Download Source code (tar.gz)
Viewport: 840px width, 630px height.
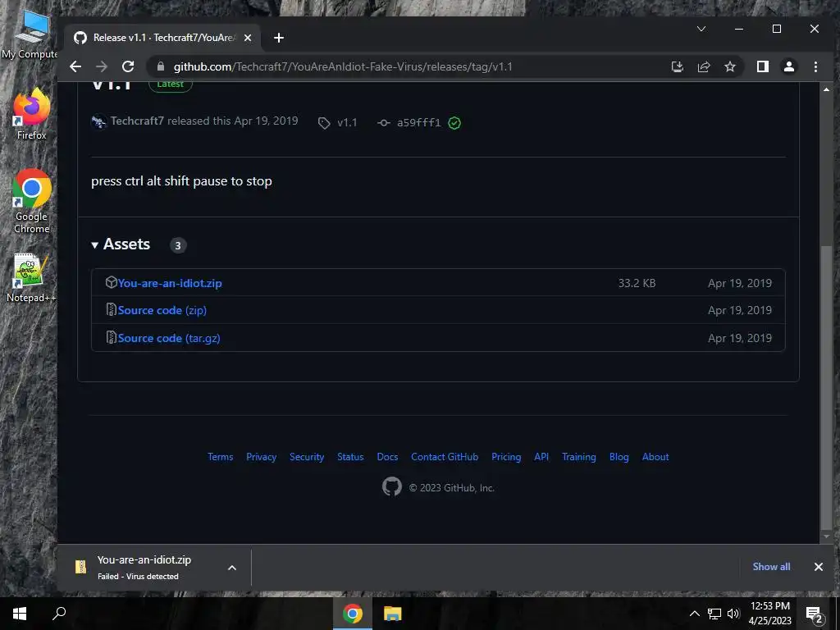(169, 338)
